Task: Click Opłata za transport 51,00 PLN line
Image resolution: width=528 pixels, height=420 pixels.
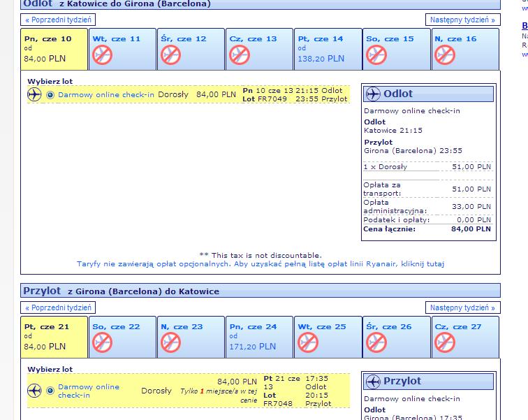Action: pos(427,189)
